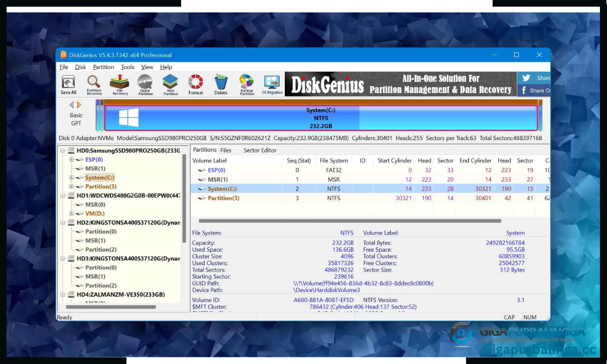This screenshot has height=364, width=607.
Task: Click drive icon of ESP(0) table row
Action: [202, 170]
